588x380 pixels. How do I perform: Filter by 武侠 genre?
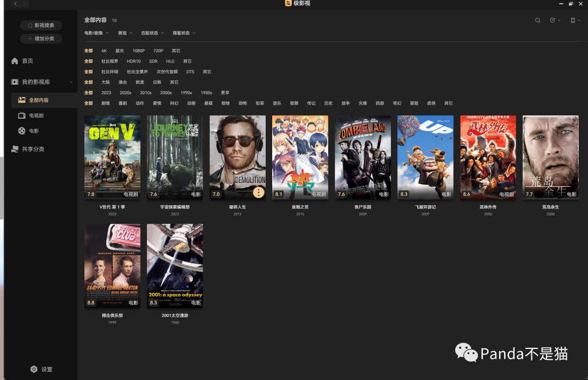tap(431, 103)
